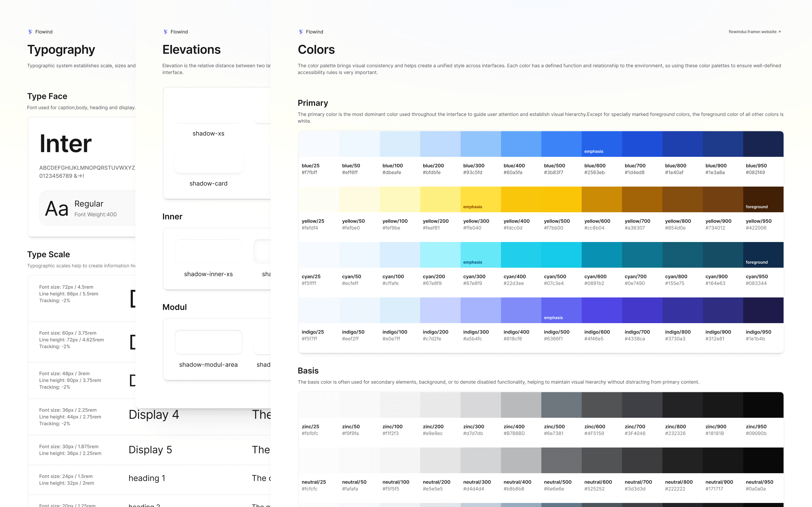Viewport: 812px width, 507px height.
Task: Select the yellow/950 foreground swatch
Action: [x=763, y=199]
